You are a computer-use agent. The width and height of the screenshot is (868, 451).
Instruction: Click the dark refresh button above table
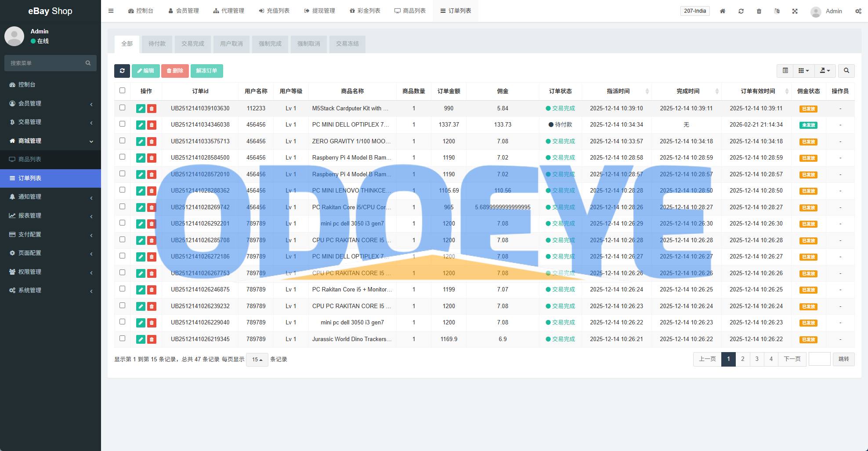coord(122,71)
